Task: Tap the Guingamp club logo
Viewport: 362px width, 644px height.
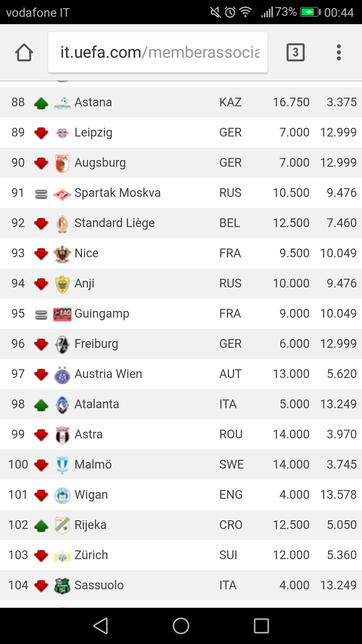Action: point(62,314)
